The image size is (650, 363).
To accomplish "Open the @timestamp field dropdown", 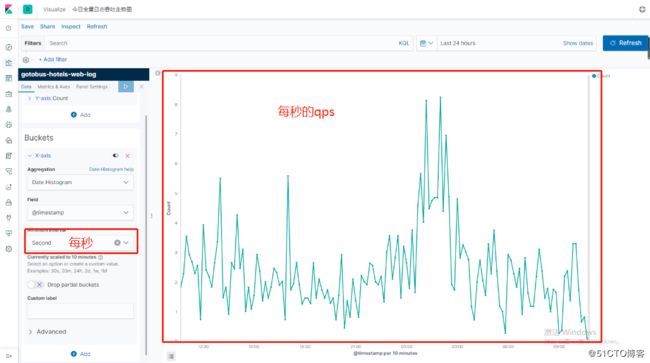I will coord(80,213).
